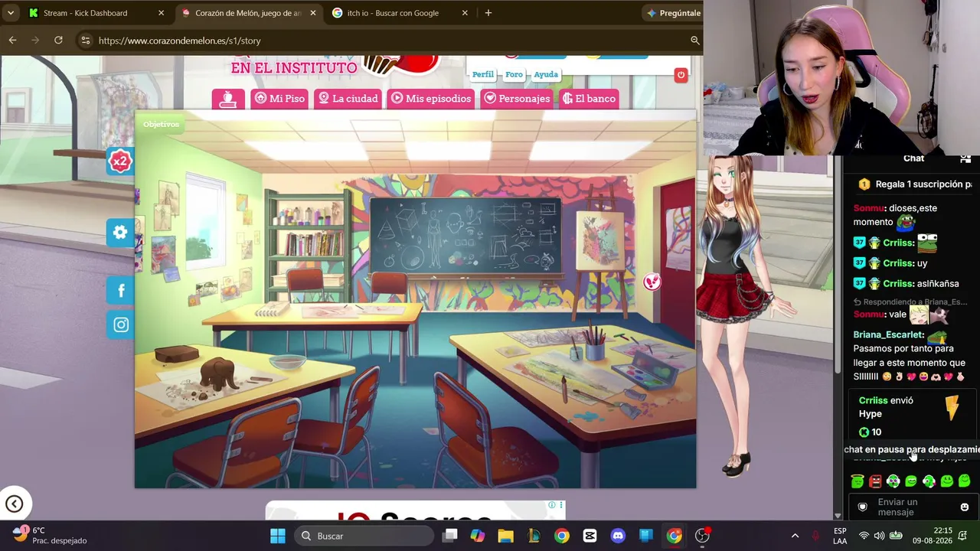Click the x2 speed bonus icon
980x551 pixels.
click(x=120, y=161)
